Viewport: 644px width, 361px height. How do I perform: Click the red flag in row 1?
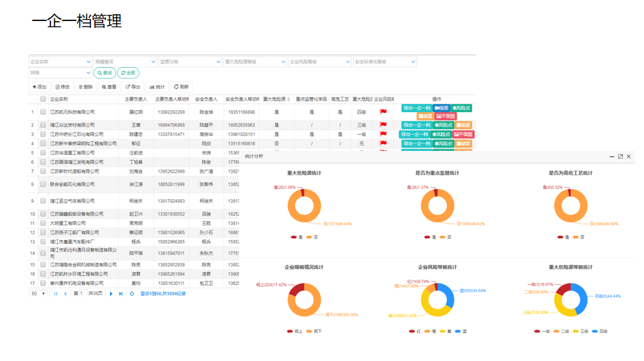(x=383, y=112)
